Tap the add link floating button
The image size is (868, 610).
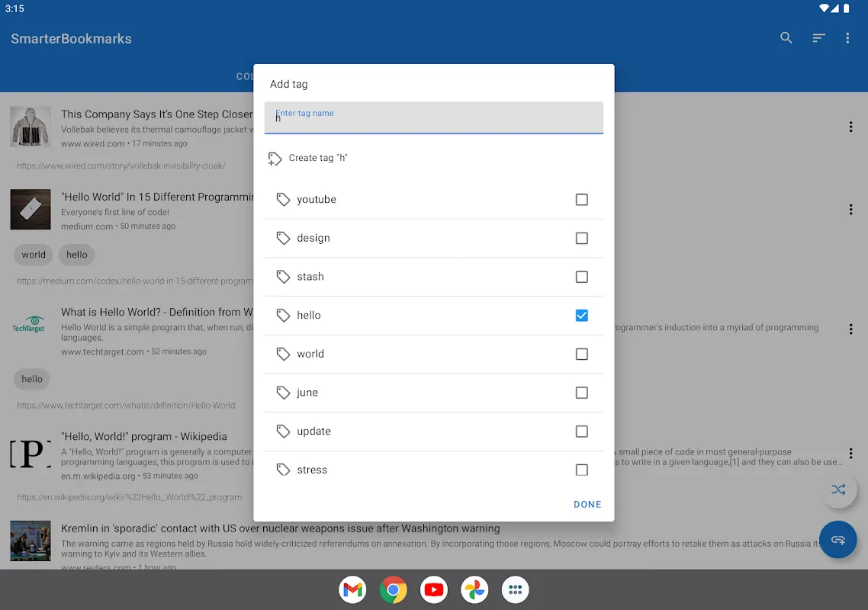click(x=838, y=539)
